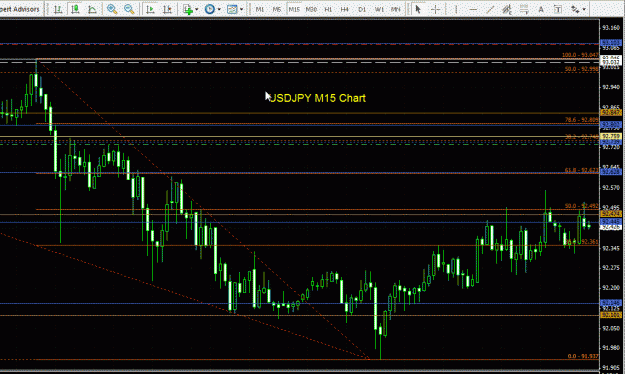Toggle the chart shift icon
This screenshot has height=374, width=625.
tap(167, 9)
